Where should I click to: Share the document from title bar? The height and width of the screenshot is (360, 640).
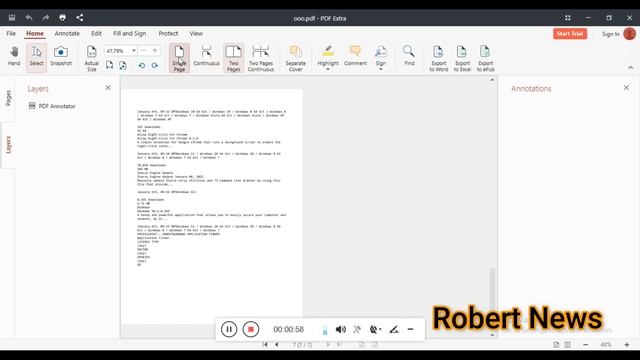pos(80,18)
